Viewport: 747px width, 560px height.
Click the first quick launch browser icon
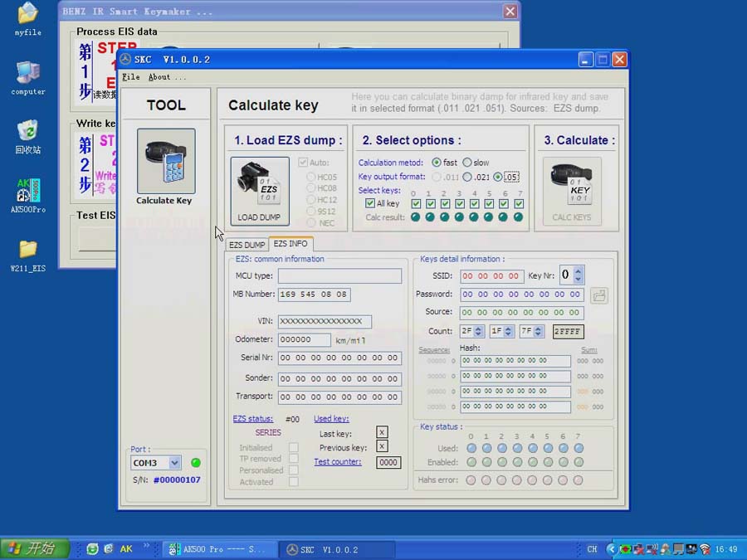click(92, 549)
